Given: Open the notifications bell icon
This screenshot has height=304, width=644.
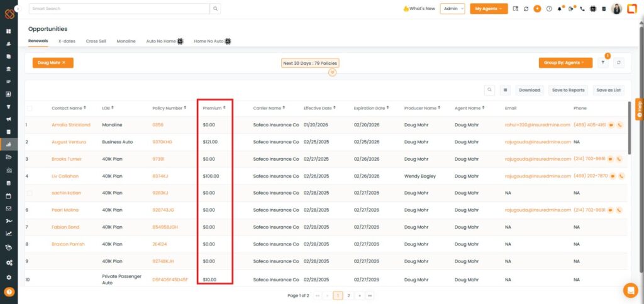Looking at the screenshot, I should [559, 9].
